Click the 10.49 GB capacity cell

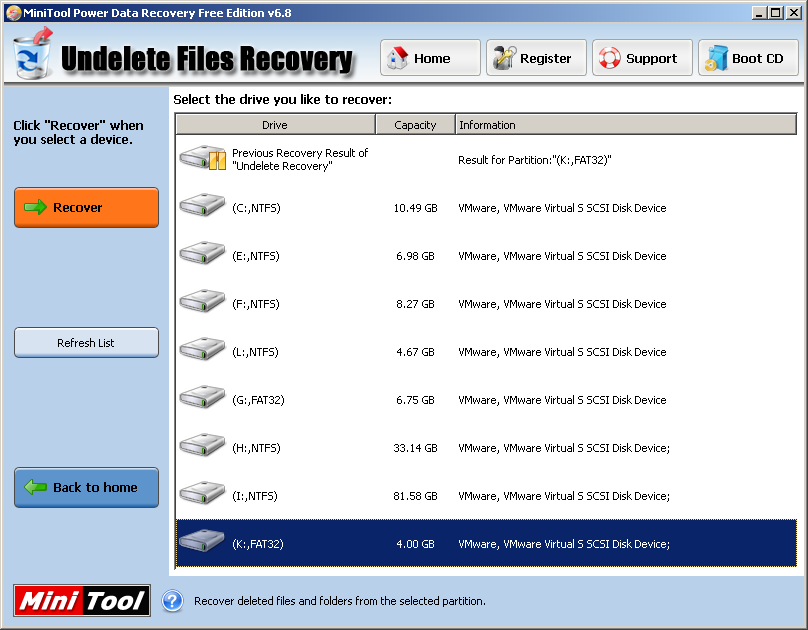[x=415, y=208]
